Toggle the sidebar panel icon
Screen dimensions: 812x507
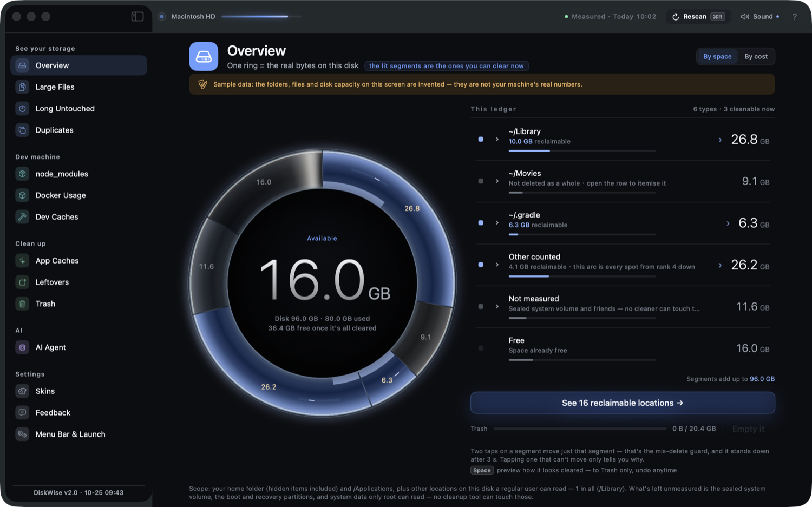137,16
